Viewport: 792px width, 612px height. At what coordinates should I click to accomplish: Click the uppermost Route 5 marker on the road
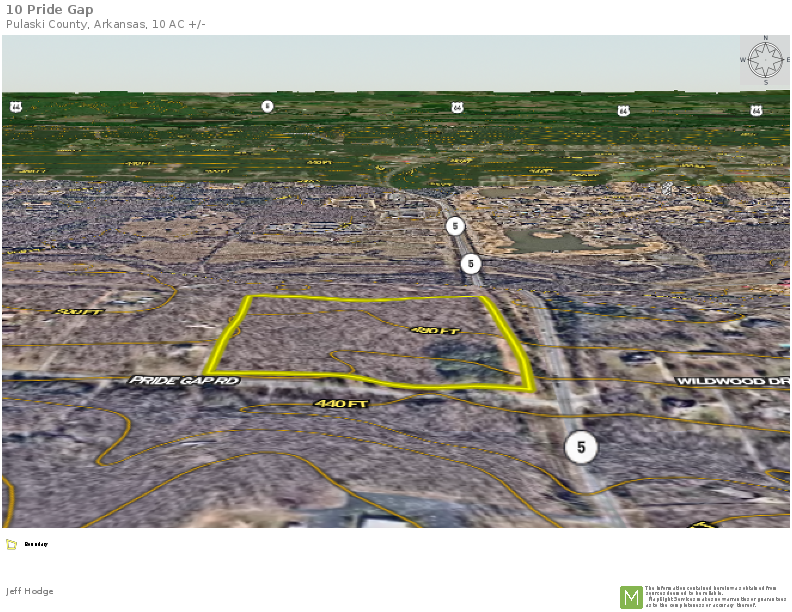click(x=455, y=226)
